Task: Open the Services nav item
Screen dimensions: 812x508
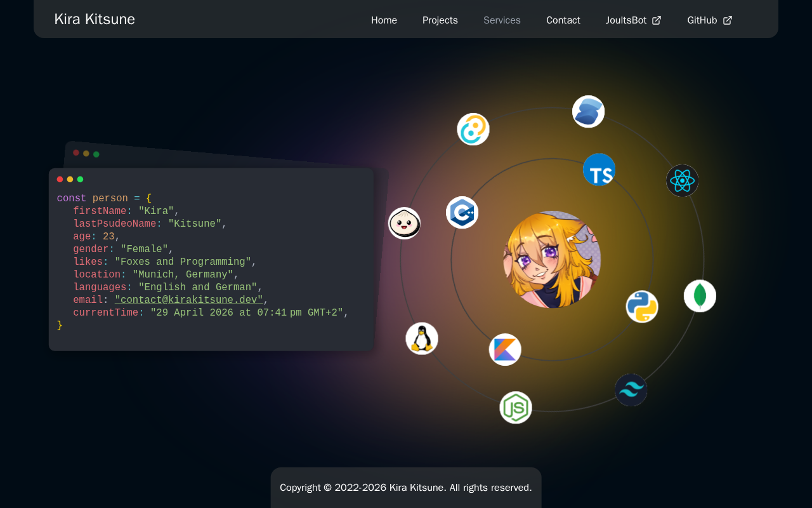Action: coord(502,20)
